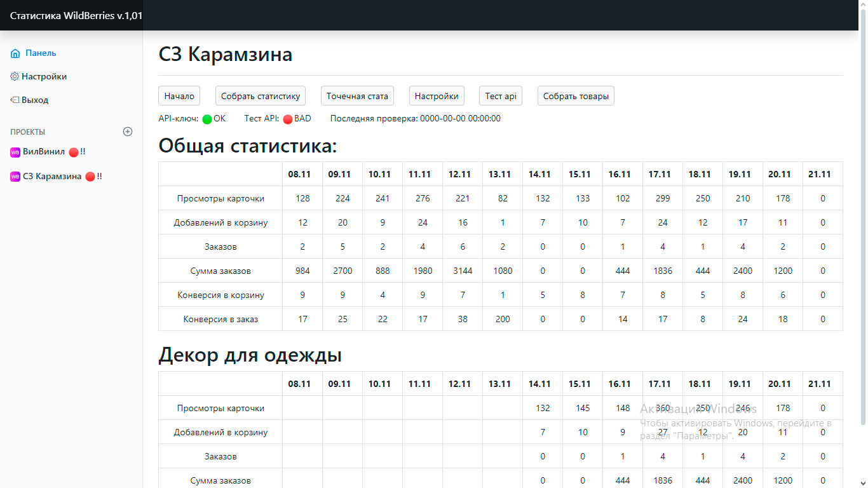
Task: Open Точечная стата
Action: click(x=357, y=96)
